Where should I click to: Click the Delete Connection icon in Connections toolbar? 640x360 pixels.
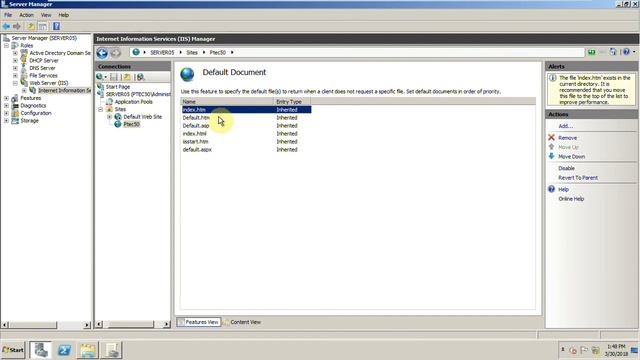140,77
